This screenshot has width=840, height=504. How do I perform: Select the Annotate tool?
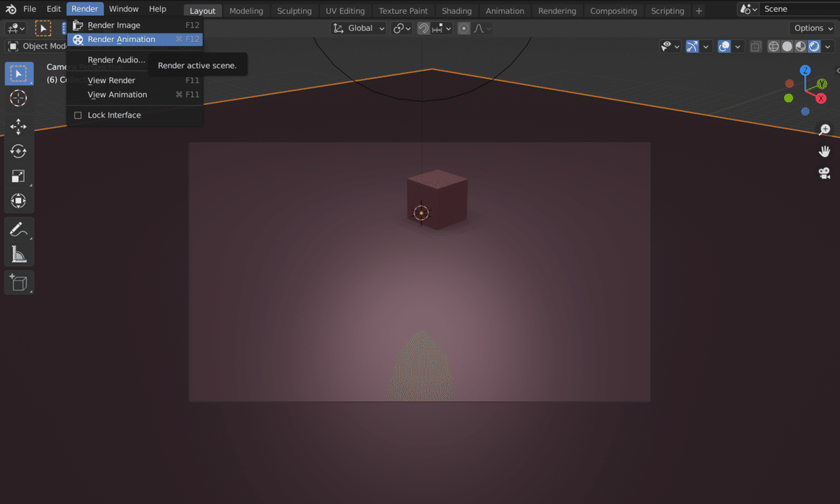tap(19, 230)
